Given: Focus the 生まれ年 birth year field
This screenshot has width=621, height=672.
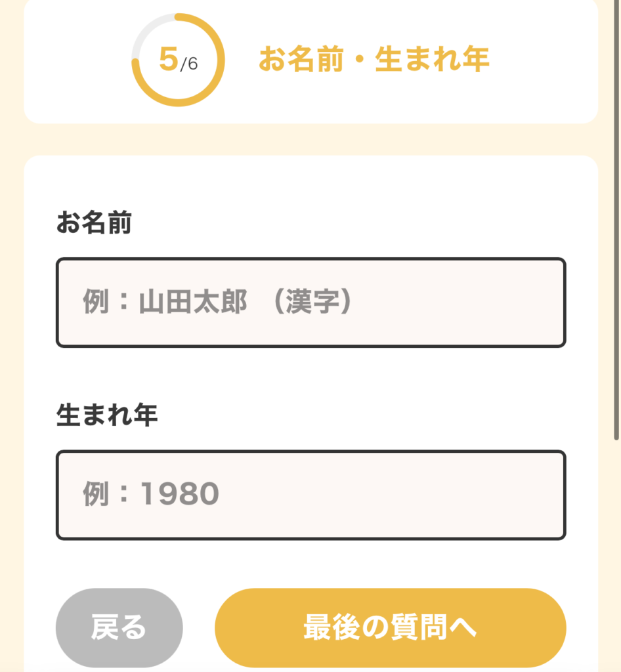Looking at the screenshot, I should tap(310, 495).
